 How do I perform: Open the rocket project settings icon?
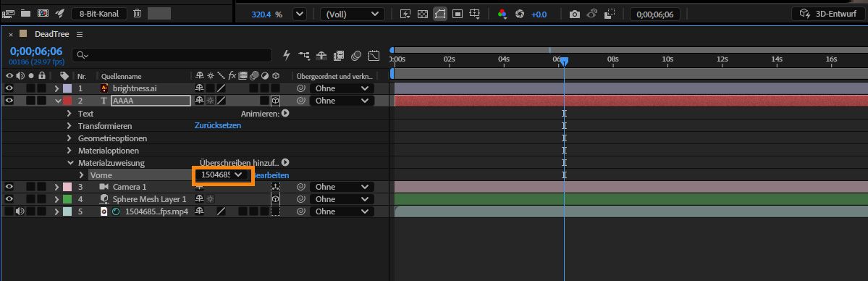60,14
